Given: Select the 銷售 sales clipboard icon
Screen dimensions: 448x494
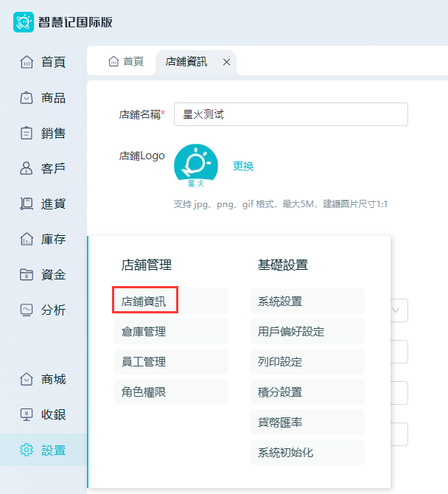Looking at the screenshot, I should (27, 133).
